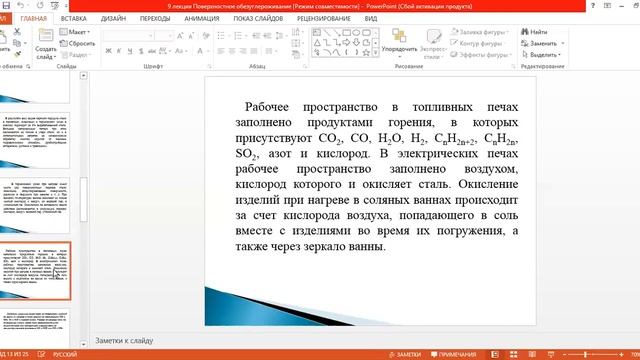Select the text box shape icon

317,32
